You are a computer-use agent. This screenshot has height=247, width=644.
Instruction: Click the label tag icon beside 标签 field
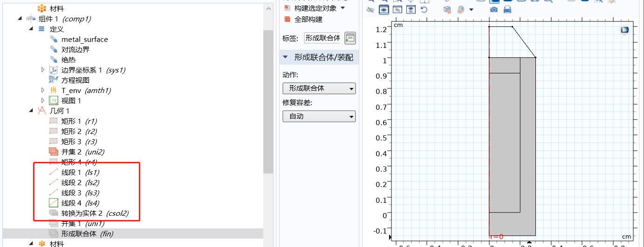pos(350,38)
